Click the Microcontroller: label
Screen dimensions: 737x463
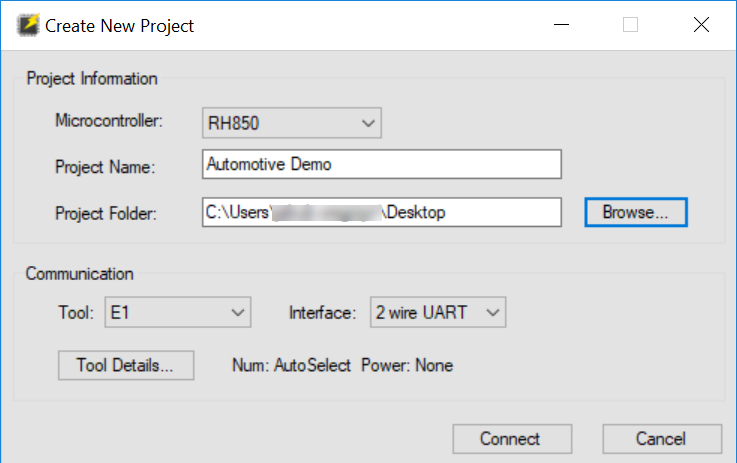pyautogui.click(x=109, y=121)
